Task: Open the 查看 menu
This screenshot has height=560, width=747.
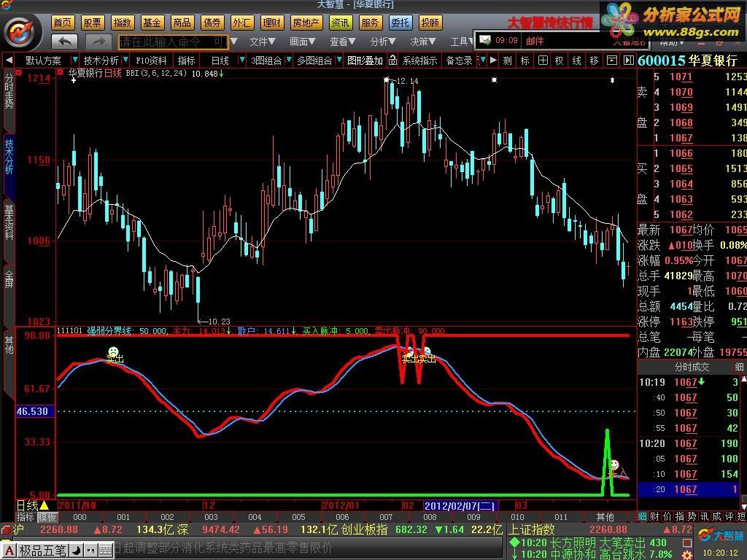Action: pyautogui.click(x=343, y=42)
